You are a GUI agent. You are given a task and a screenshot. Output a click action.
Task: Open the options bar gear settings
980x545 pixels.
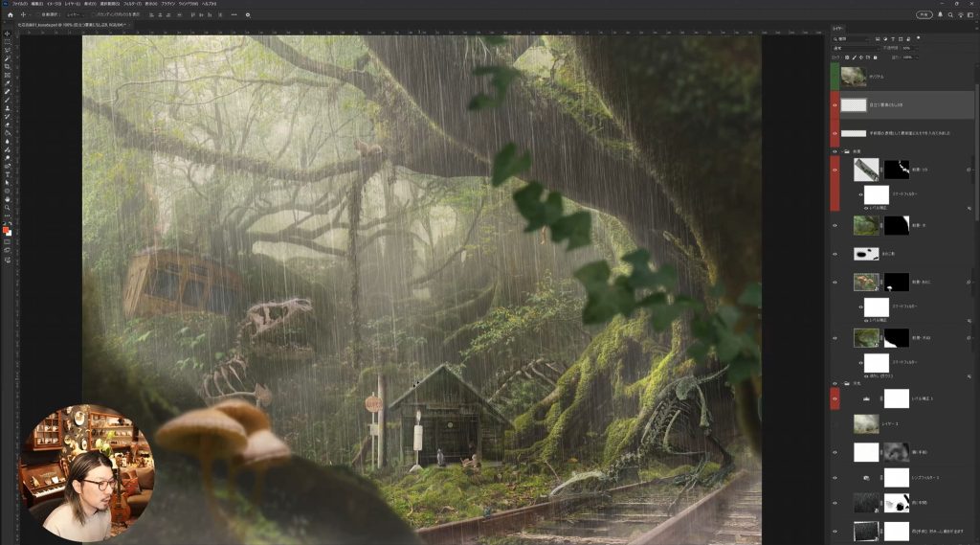pyautogui.click(x=248, y=15)
